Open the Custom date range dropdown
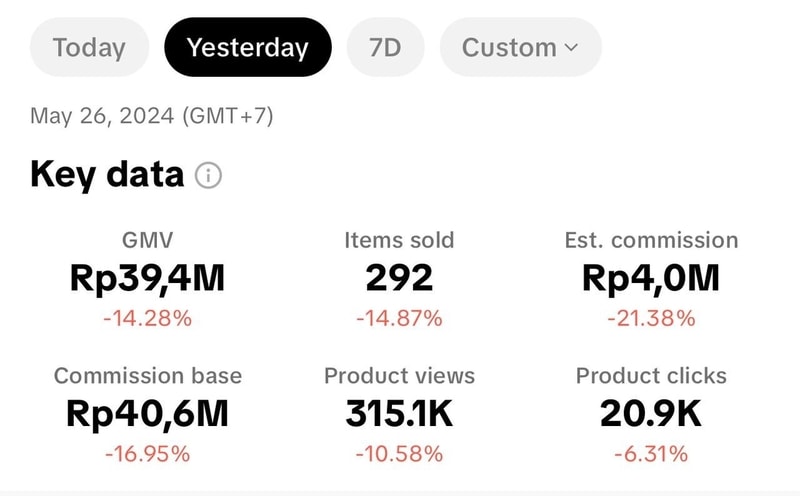Screen dimensions: 800x496 (x=520, y=47)
